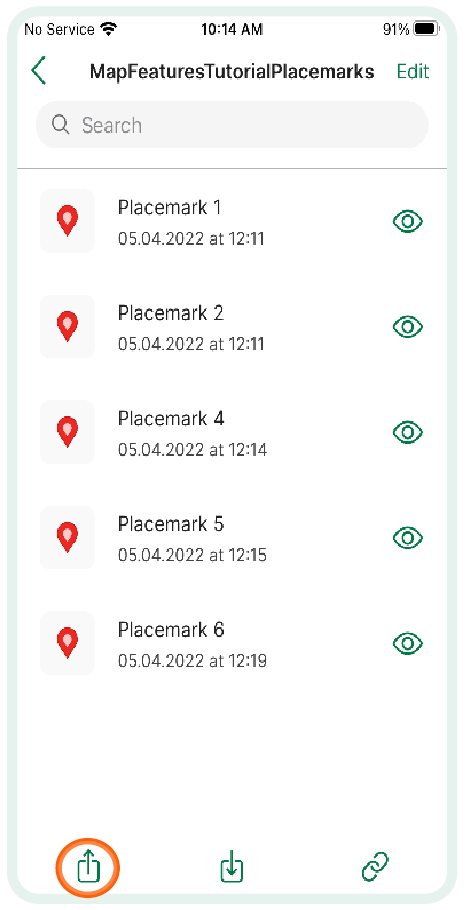Toggle visibility of Placemark 6
The height and width of the screenshot is (910, 465).
point(408,644)
